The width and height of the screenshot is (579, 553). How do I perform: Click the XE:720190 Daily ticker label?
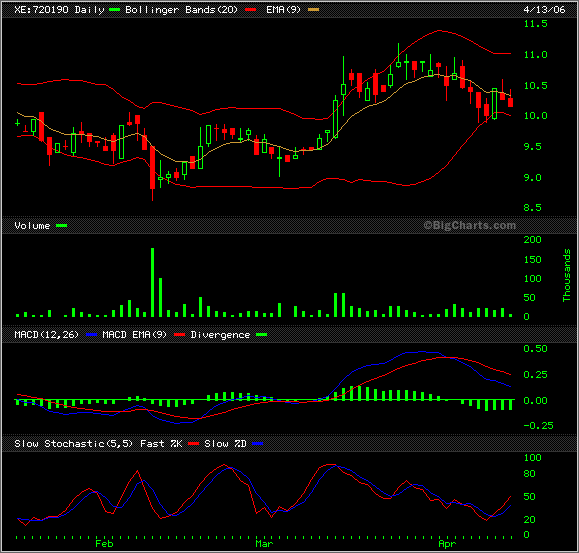point(59,10)
